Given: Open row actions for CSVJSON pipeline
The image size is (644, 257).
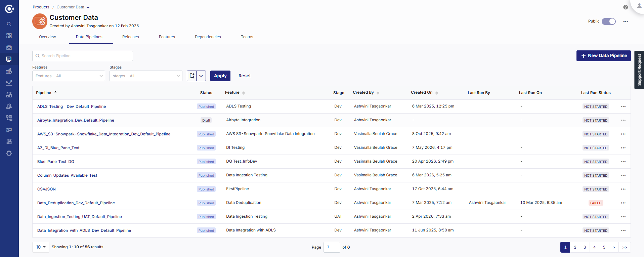Looking at the screenshot, I should [x=623, y=189].
